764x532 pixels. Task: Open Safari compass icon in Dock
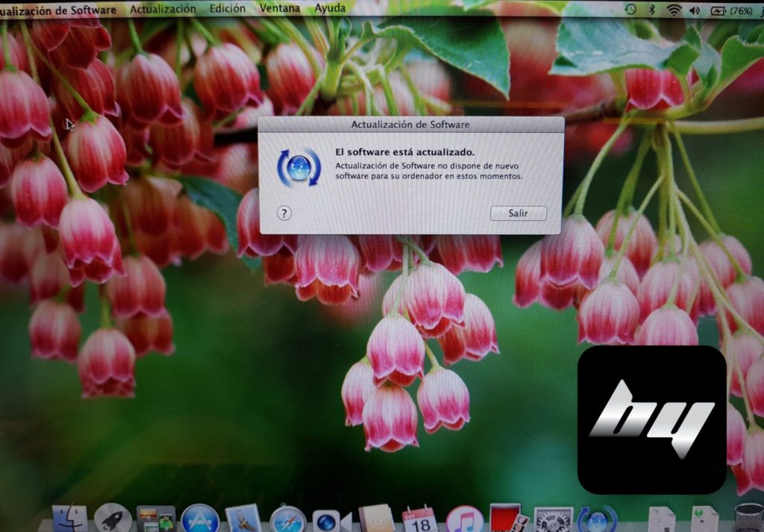287,519
